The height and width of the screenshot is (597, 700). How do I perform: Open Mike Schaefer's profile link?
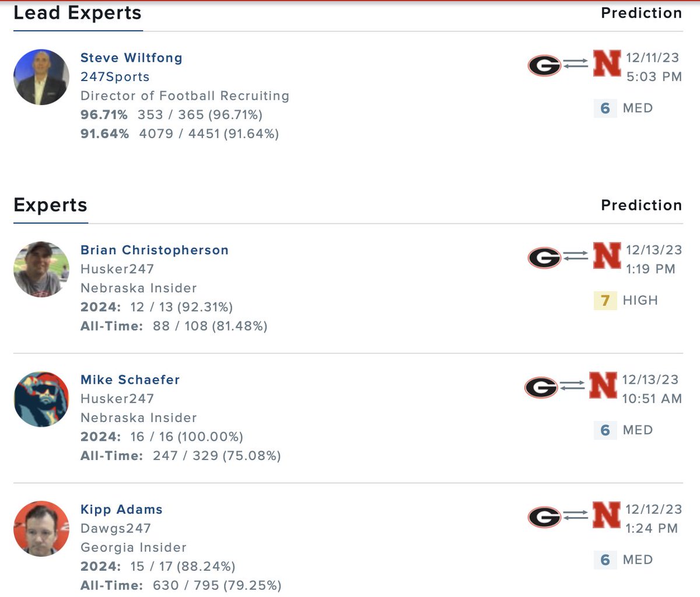[x=130, y=380]
